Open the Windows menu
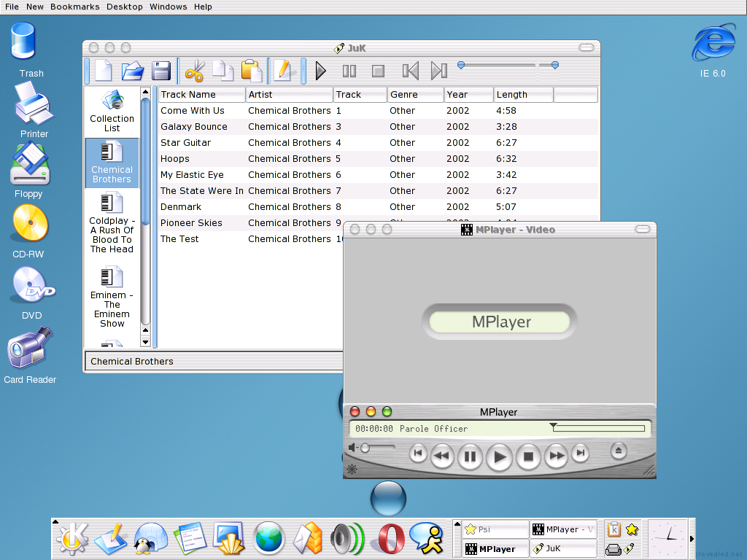 (x=169, y=7)
